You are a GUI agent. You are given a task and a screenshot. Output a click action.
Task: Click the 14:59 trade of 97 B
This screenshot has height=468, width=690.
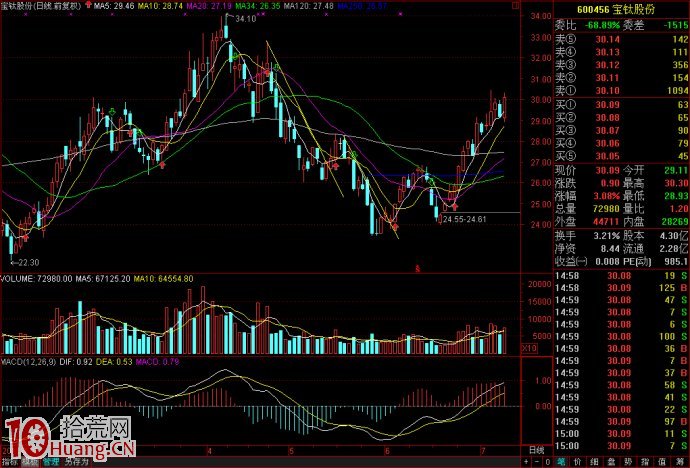[x=621, y=422]
